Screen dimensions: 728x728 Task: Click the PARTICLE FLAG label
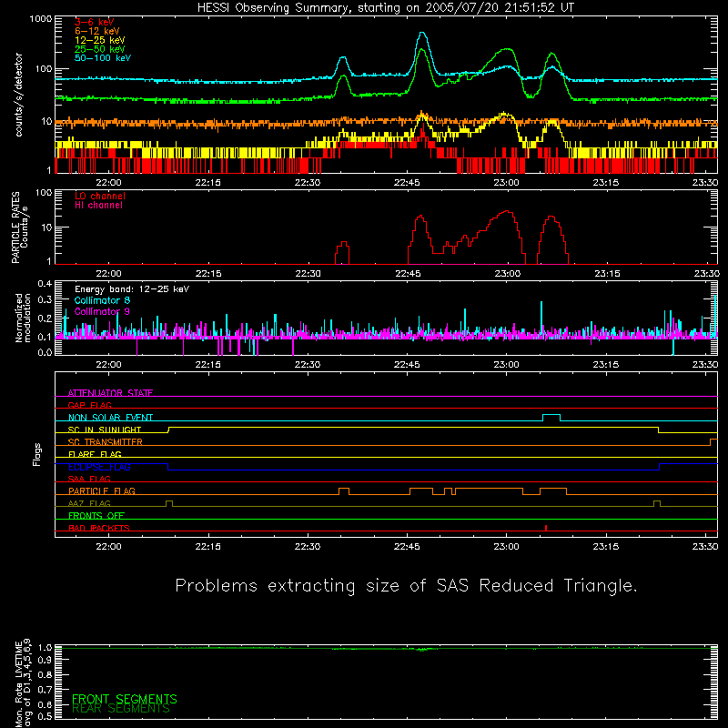102,491
